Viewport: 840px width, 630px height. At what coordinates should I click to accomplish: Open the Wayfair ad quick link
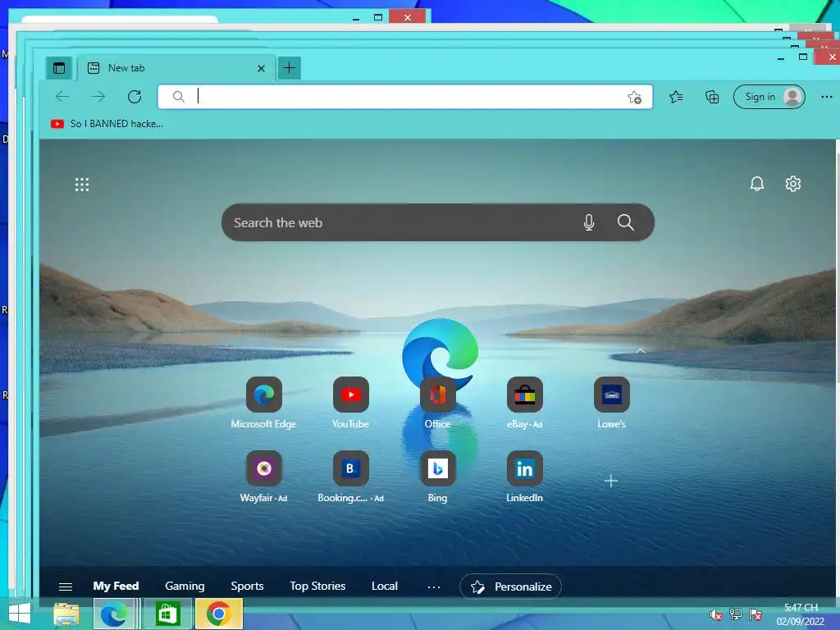click(x=263, y=477)
